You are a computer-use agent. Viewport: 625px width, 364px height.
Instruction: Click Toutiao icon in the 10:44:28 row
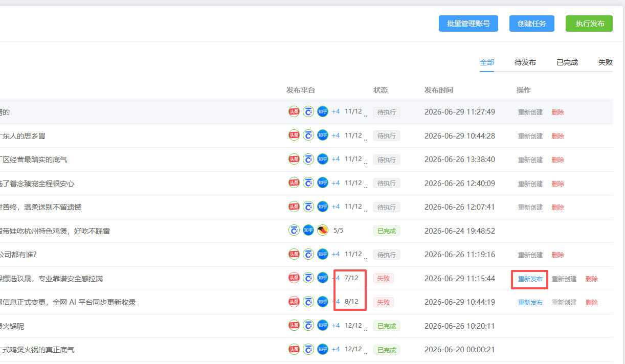pos(294,135)
